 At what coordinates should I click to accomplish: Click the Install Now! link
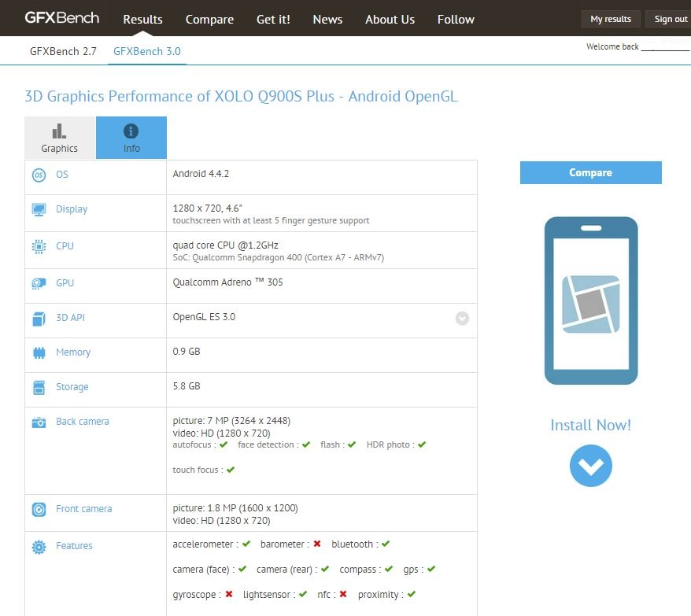point(590,425)
